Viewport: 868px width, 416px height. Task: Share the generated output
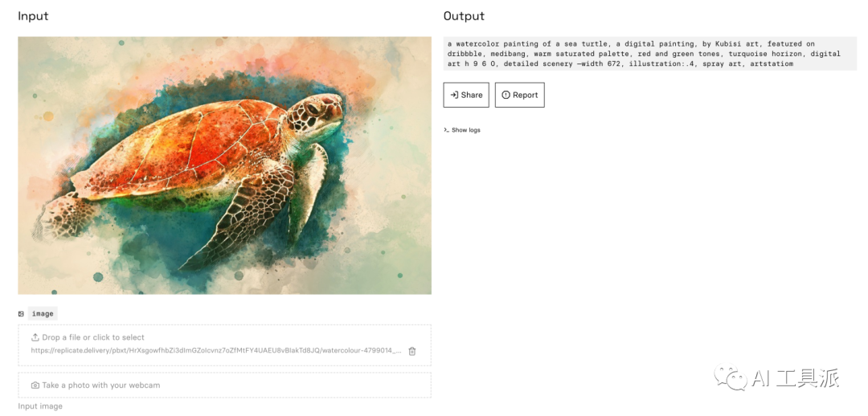(x=466, y=95)
